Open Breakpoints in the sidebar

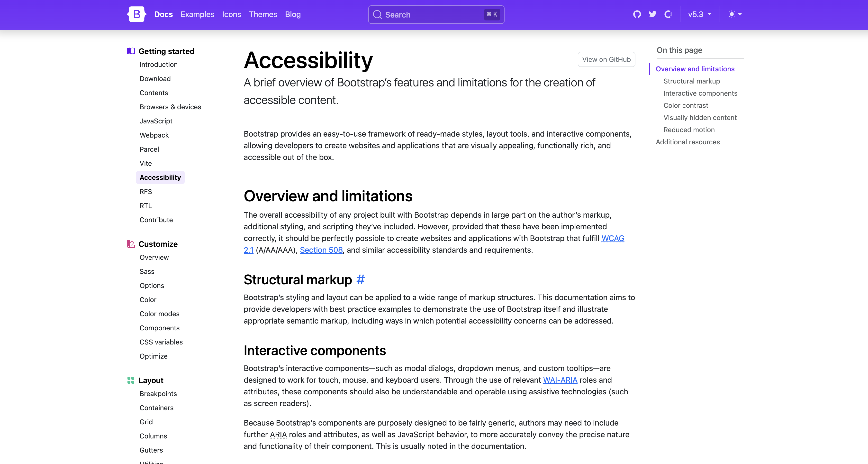(x=158, y=394)
